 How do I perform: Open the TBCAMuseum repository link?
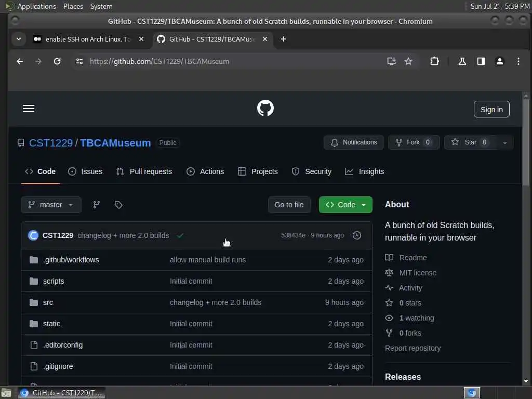tap(115, 143)
